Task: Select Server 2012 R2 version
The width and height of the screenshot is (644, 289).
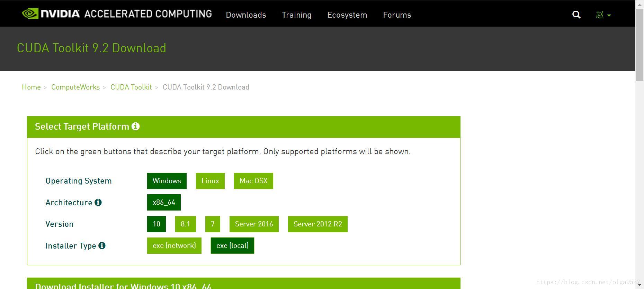Action: (317, 224)
